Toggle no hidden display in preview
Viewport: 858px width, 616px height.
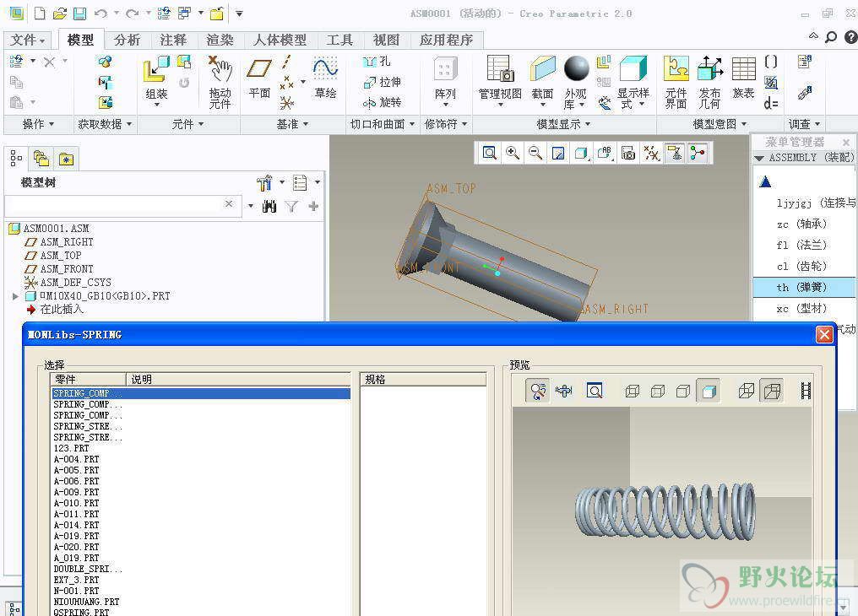[x=683, y=391]
